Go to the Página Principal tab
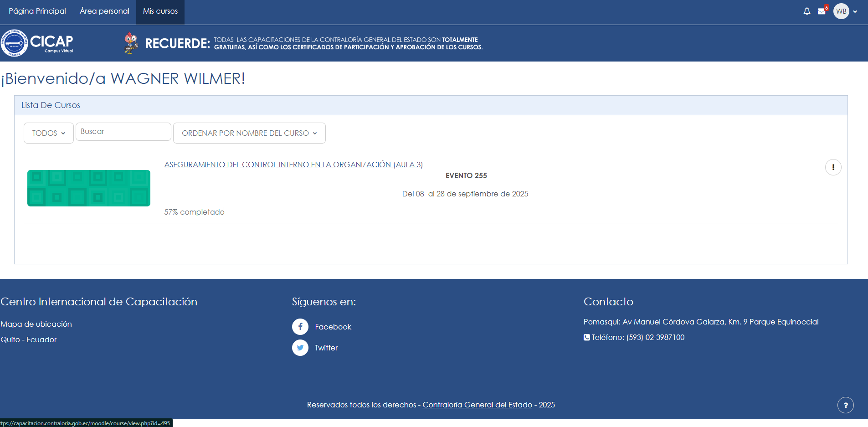The height and width of the screenshot is (427, 868). point(37,11)
